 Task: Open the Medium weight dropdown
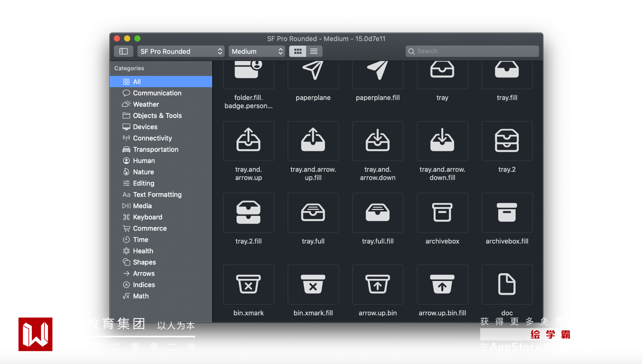pyautogui.click(x=257, y=51)
